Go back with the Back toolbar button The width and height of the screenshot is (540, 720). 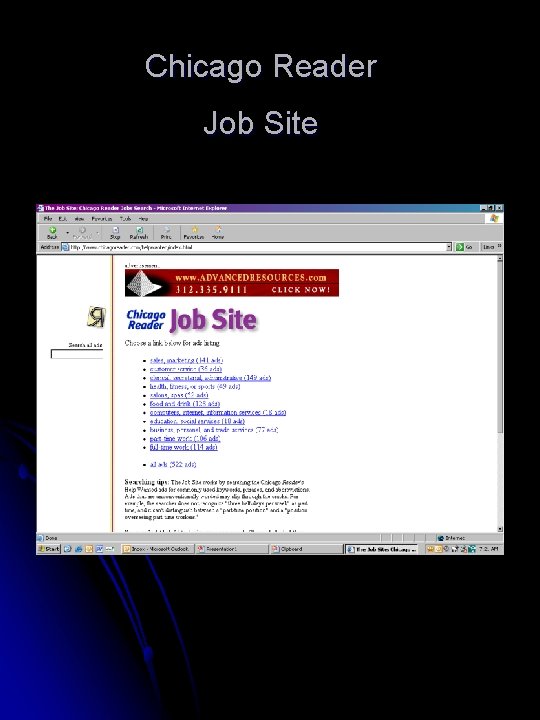(52, 233)
